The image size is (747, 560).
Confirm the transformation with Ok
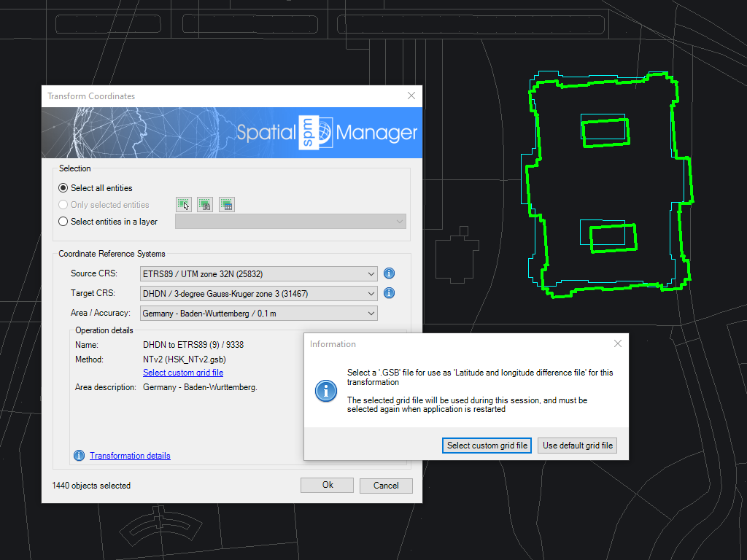click(328, 485)
